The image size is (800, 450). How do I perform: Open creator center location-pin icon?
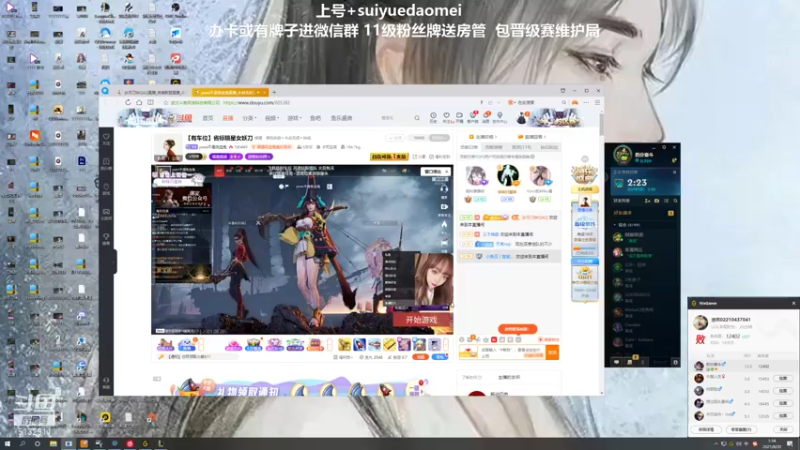499,117
